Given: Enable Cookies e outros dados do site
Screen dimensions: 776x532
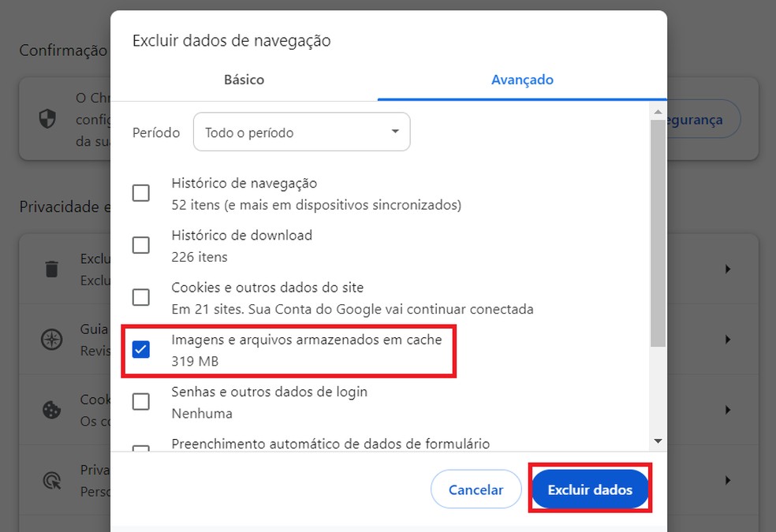Looking at the screenshot, I should [x=141, y=297].
